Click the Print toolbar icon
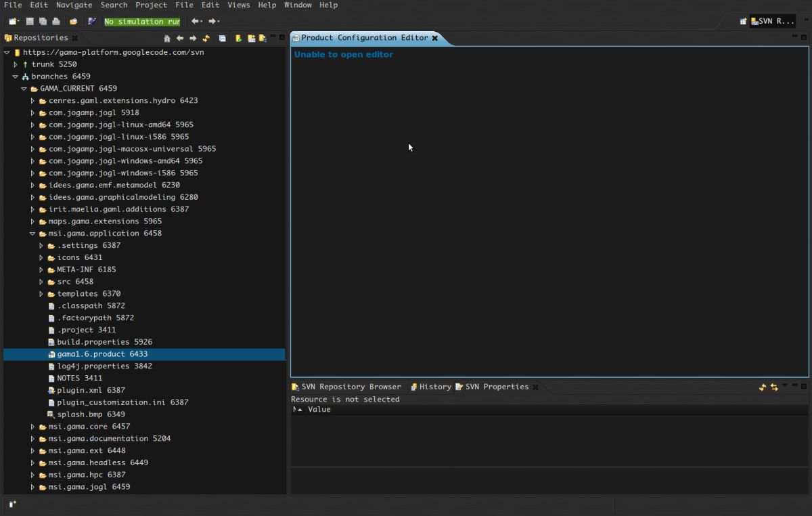 pyautogui.click(x=55, y=22)
